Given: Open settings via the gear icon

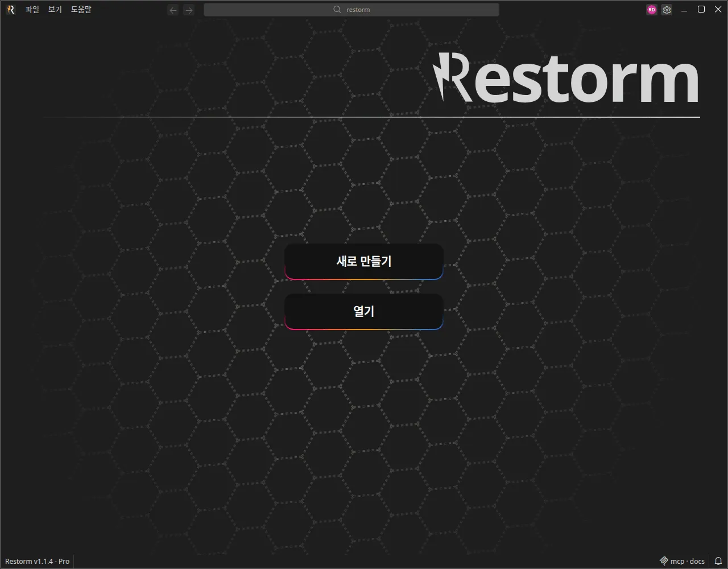Looking at the screenshot, I should tap(667, 10).
